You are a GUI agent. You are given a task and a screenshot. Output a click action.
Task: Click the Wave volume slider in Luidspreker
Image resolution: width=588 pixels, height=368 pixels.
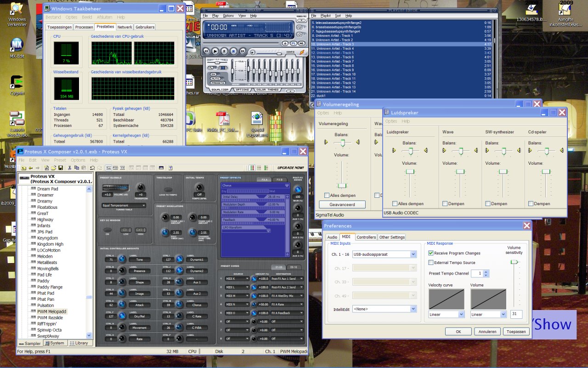460,171
